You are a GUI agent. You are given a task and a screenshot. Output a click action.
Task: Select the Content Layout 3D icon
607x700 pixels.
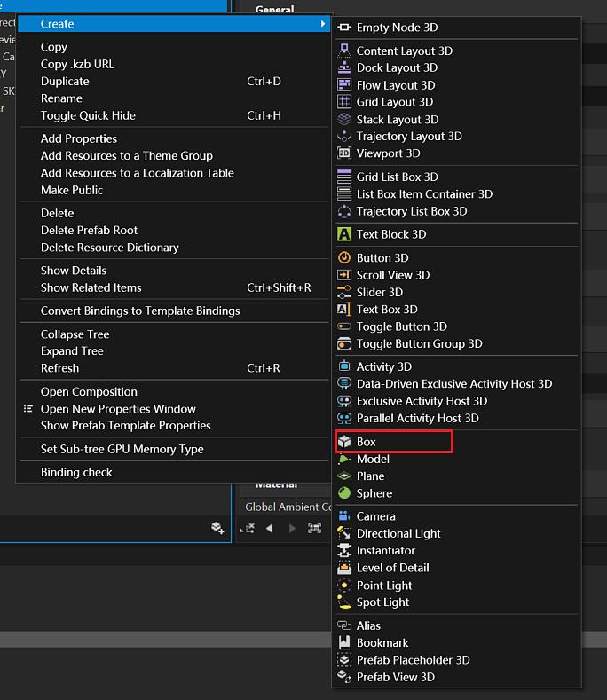344,51
